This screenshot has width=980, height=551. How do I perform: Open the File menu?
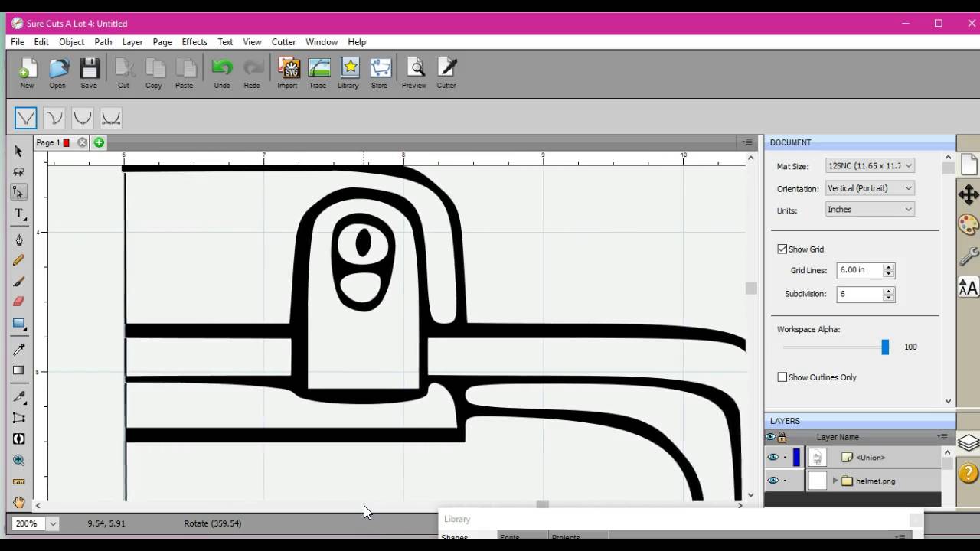pos(18,42)
